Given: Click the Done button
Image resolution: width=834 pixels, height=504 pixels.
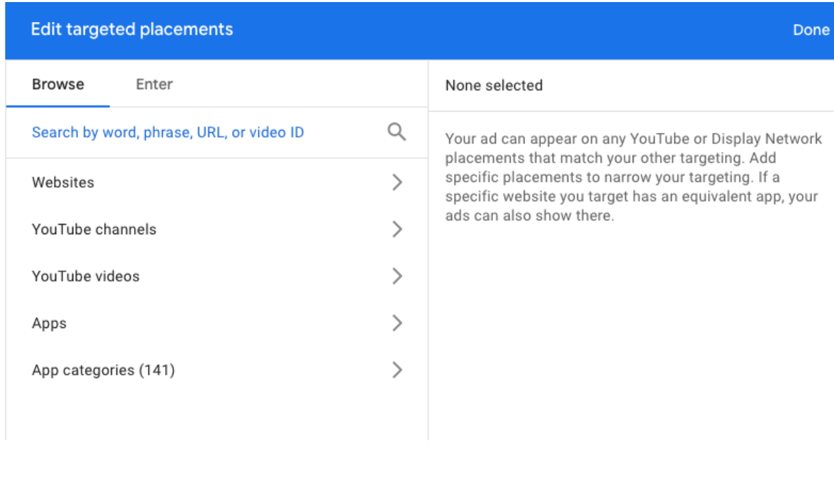Looking at the screenshot, I should tap(811, 30).
